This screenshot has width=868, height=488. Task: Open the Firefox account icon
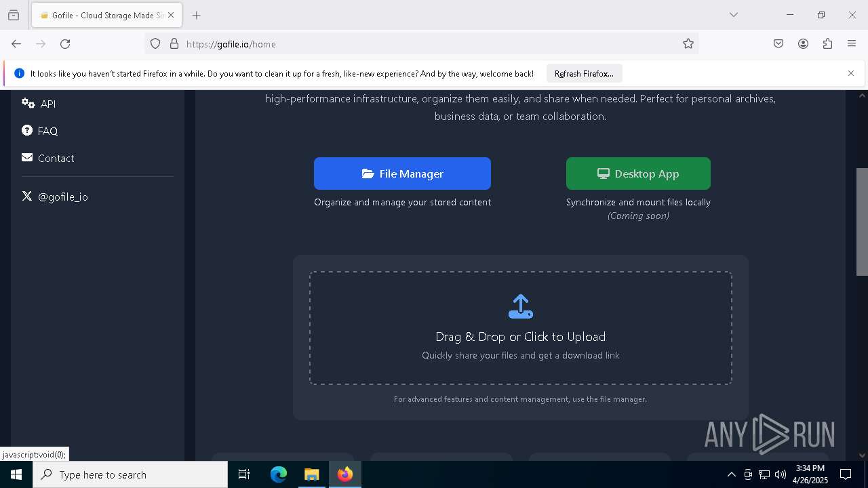point(803,43)
